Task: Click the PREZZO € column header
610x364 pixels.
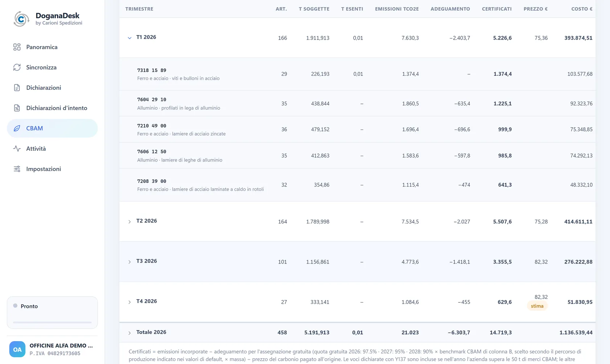Action: 536,9
